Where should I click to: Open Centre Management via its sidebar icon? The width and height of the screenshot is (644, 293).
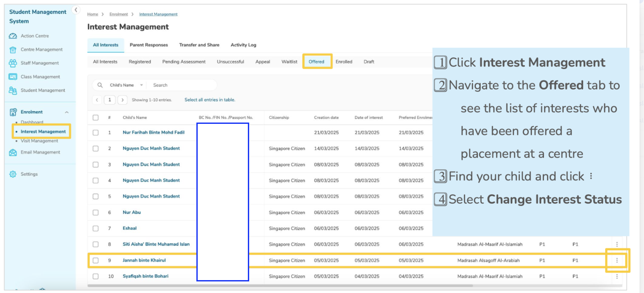[13, 49]
